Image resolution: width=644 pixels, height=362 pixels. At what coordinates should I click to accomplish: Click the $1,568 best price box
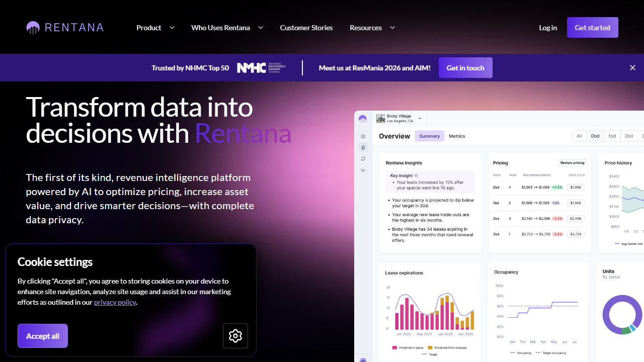[576, 203]
